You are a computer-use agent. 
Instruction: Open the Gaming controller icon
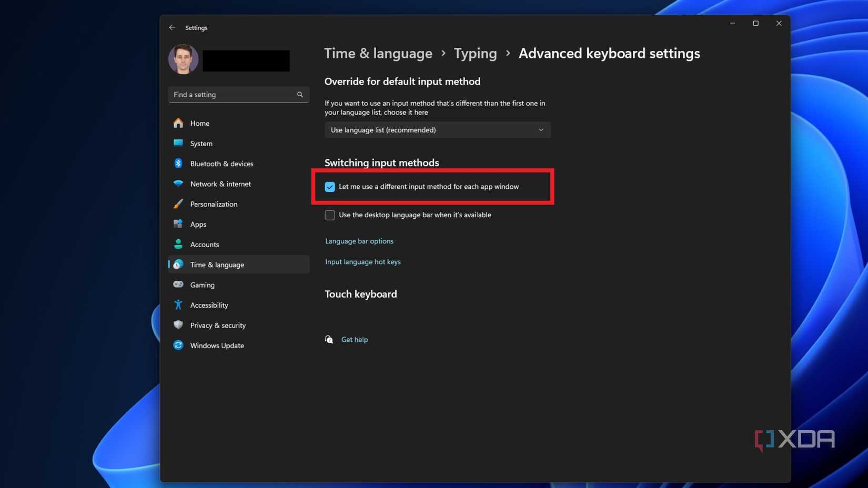click(178, 284)
